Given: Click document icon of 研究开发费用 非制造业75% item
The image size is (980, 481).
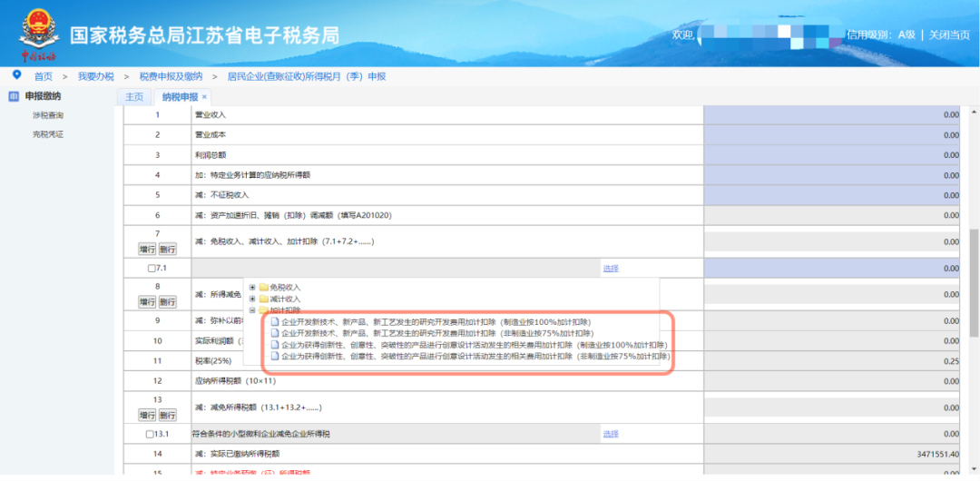Looking at the screenshot, I should pos(275,333).
